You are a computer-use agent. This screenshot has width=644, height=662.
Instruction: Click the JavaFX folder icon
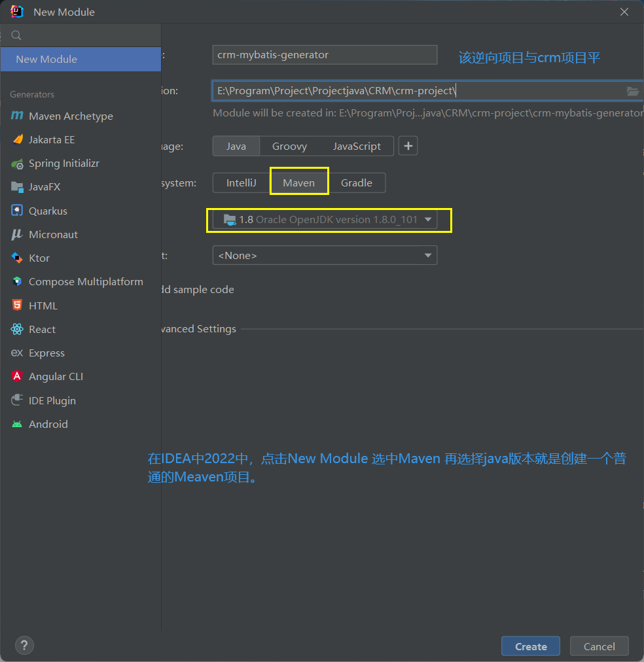coord(17,187)
